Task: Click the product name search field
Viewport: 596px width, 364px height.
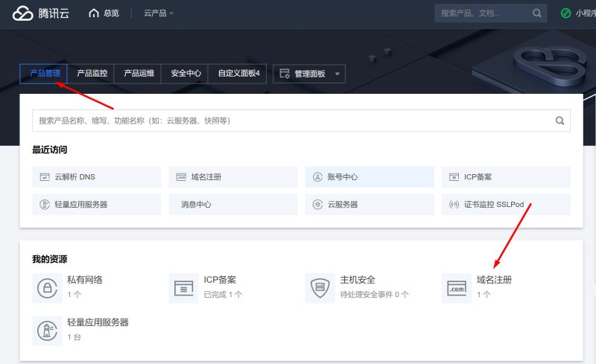Action: [x=291, y=121]
